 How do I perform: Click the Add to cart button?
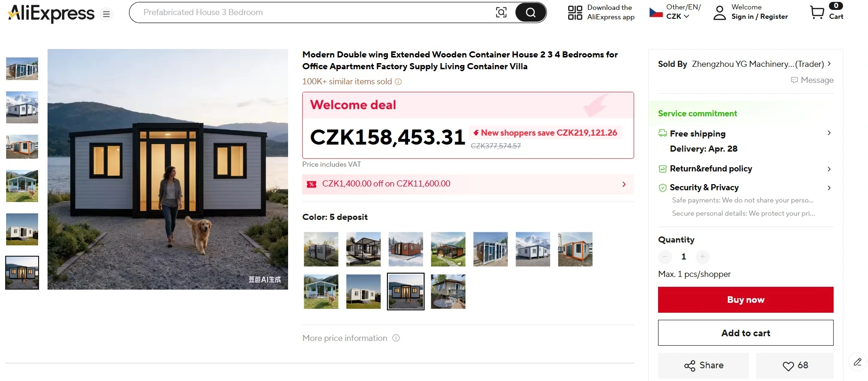pos(746,333)
